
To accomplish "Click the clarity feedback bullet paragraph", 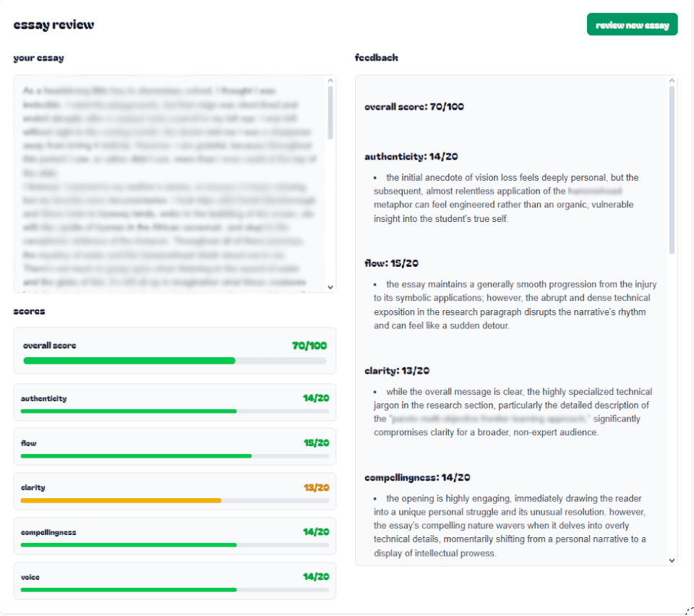I will [513, 412].
